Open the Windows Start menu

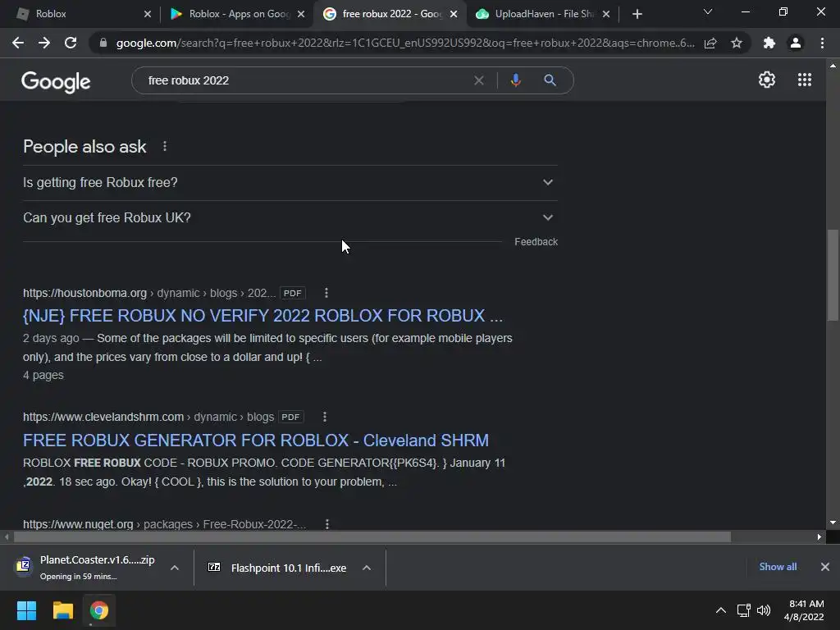(26, 610)
